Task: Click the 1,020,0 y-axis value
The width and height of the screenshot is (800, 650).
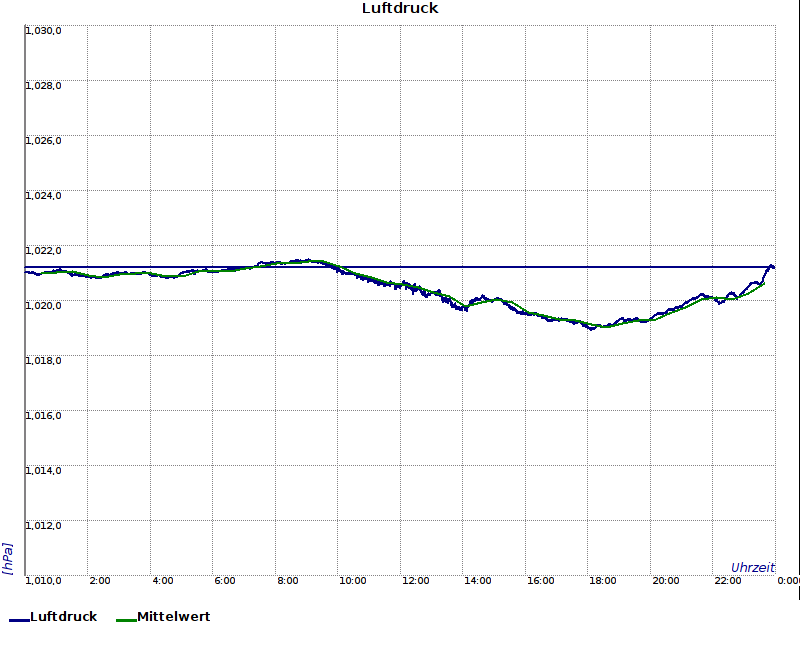Action: pyautogui.click(x=43, y=306)
